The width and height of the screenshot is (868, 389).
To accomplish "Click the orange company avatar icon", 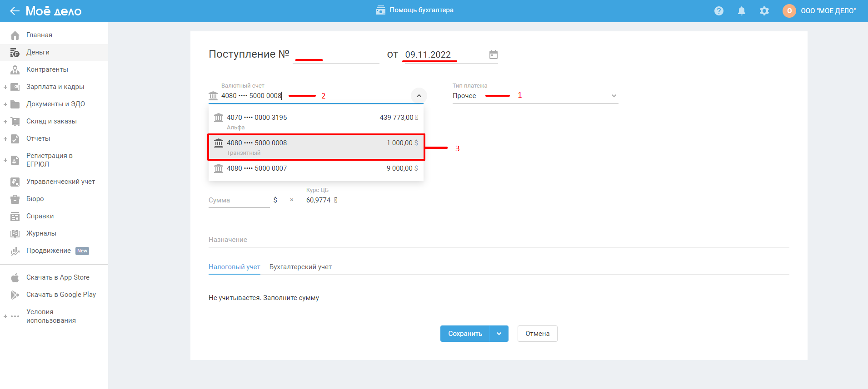I will tap(789, 11).
